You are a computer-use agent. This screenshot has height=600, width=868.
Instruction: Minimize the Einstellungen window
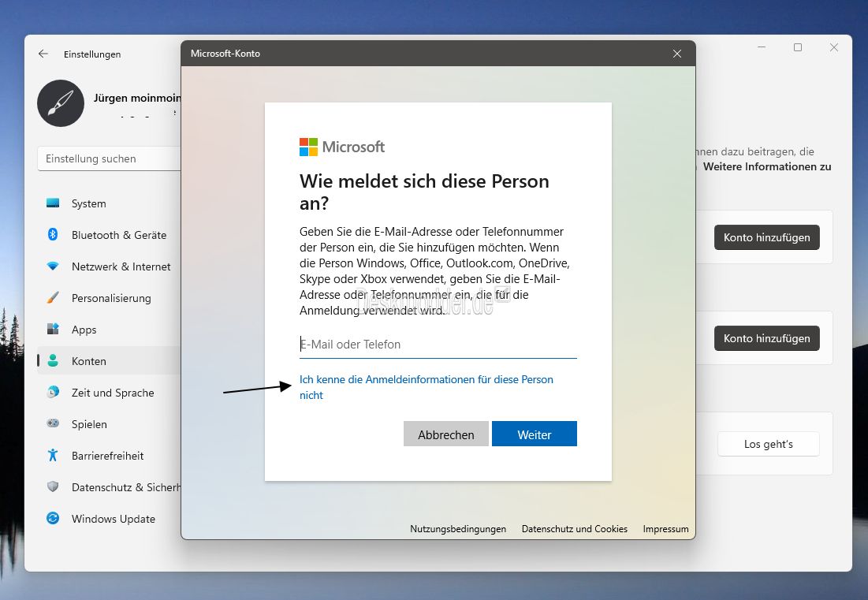point(762,47)
